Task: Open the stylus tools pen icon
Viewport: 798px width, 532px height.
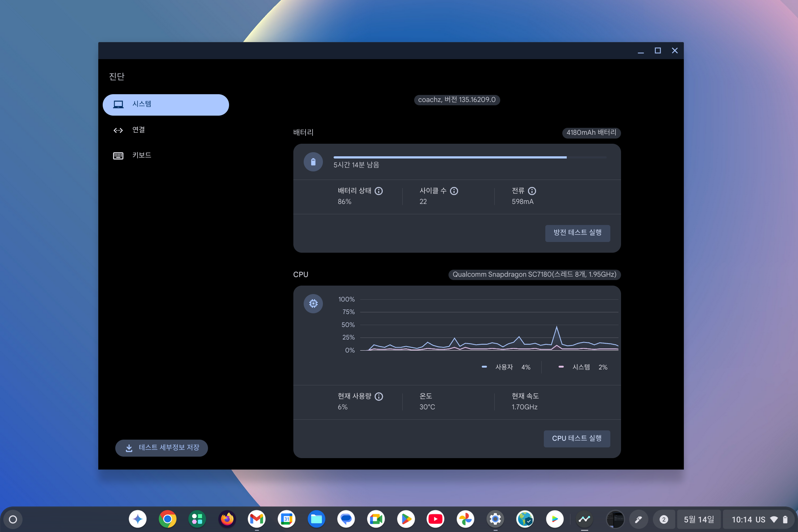Action: point(638,519)
